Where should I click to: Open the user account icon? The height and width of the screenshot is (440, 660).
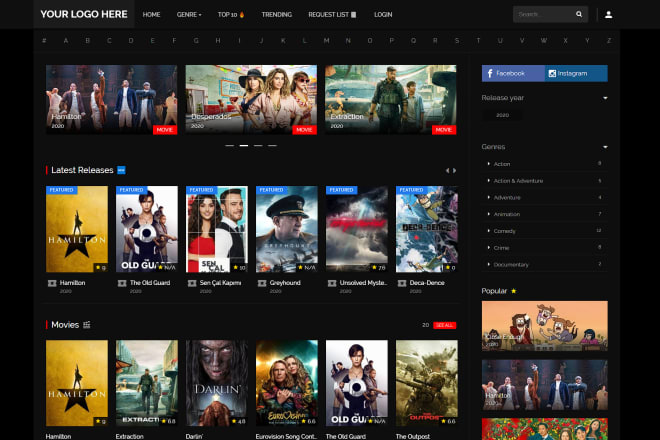click(x=608, y=15)
